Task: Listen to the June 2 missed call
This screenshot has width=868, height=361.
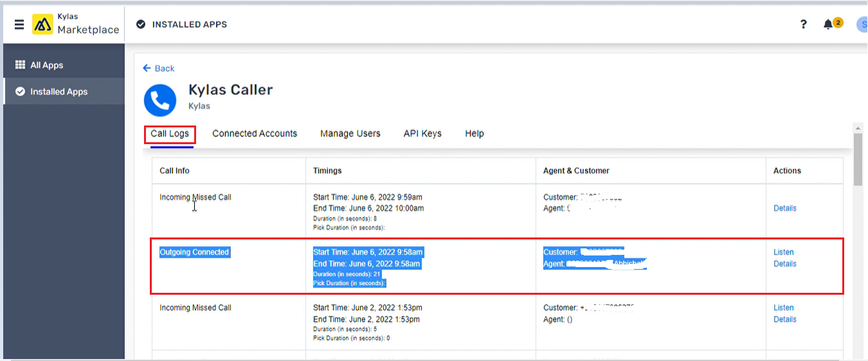Action: 783,308
